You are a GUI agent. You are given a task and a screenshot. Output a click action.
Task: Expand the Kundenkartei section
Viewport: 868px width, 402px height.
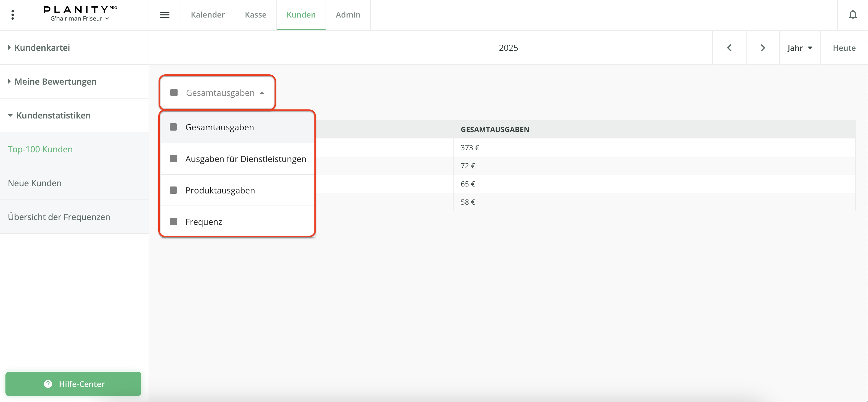[42, 48]
